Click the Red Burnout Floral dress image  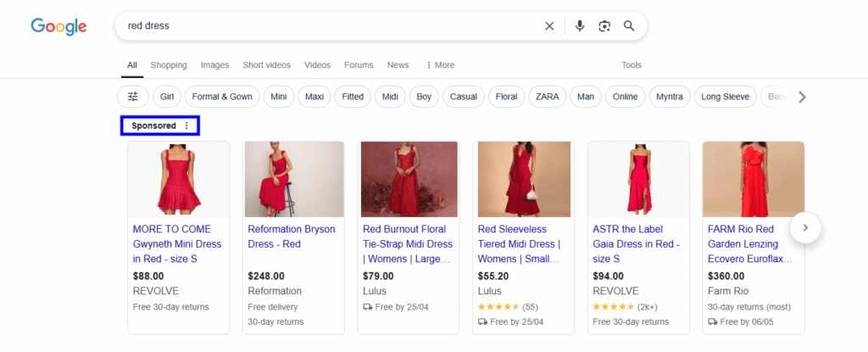[x=409, y=179]
